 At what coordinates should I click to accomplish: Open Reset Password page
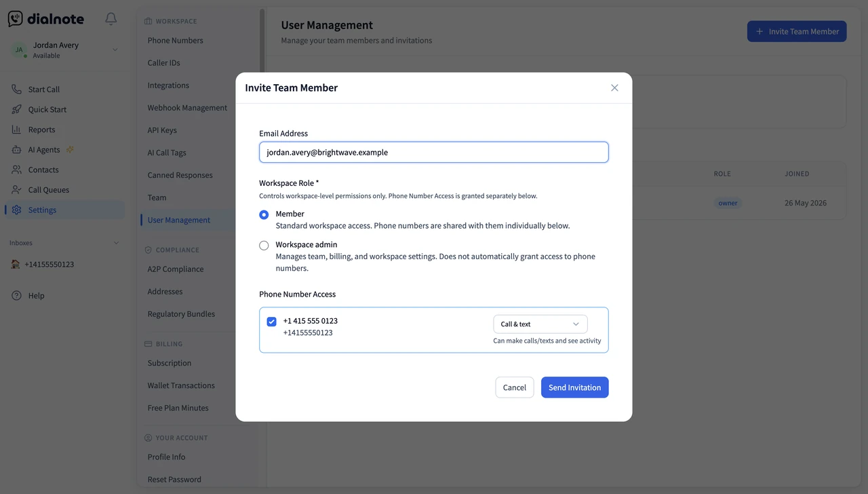tap(174, 479)
